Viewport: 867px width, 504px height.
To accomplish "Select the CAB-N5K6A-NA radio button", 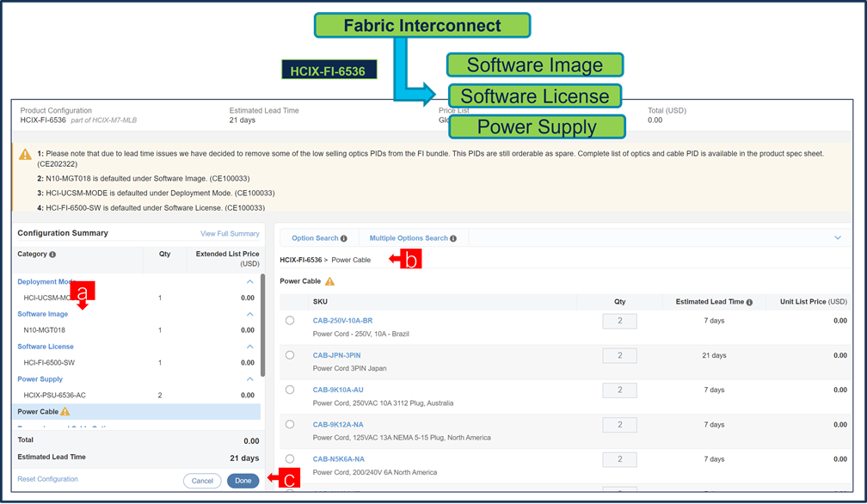I will pyautogui.click(x=290, y=458).
